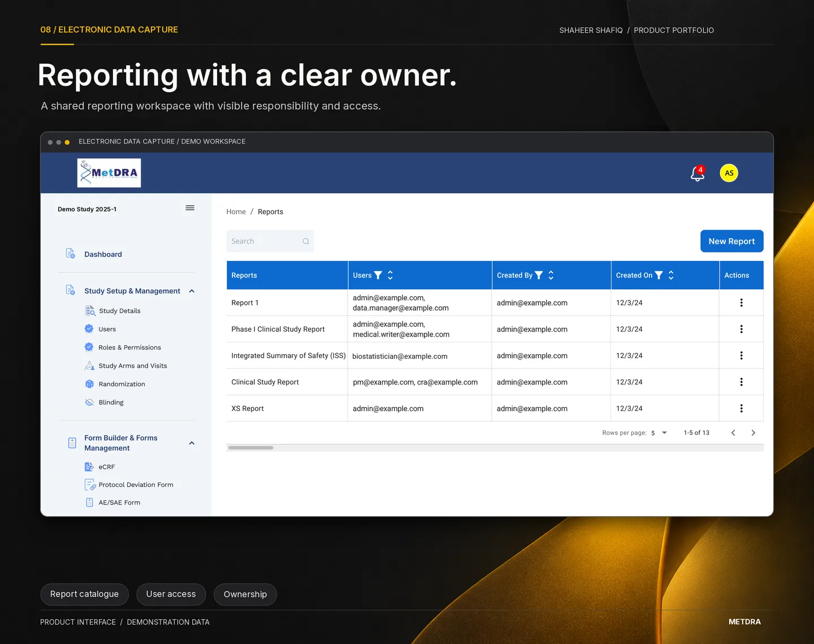Image resolution: width=814 pixels, height=644 pixels.
Task: Click the Report catalogue pill
Action: pyautogui.click(x=84, y=594)
